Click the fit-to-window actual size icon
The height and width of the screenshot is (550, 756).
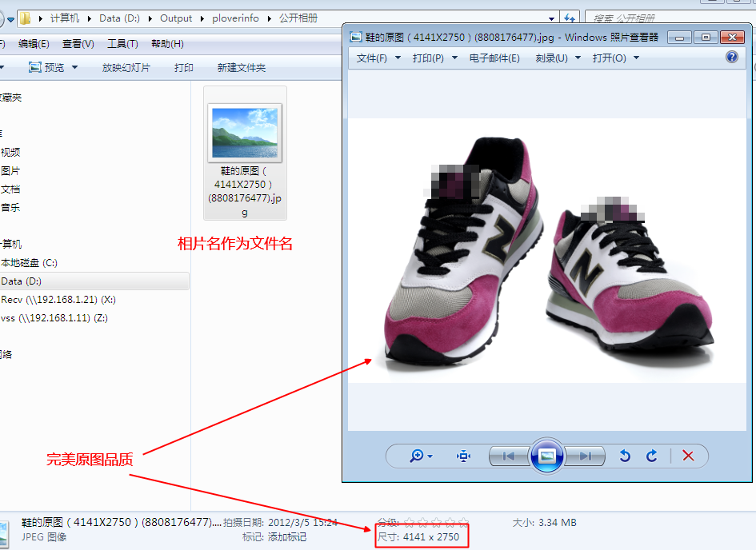pos(463,456)
